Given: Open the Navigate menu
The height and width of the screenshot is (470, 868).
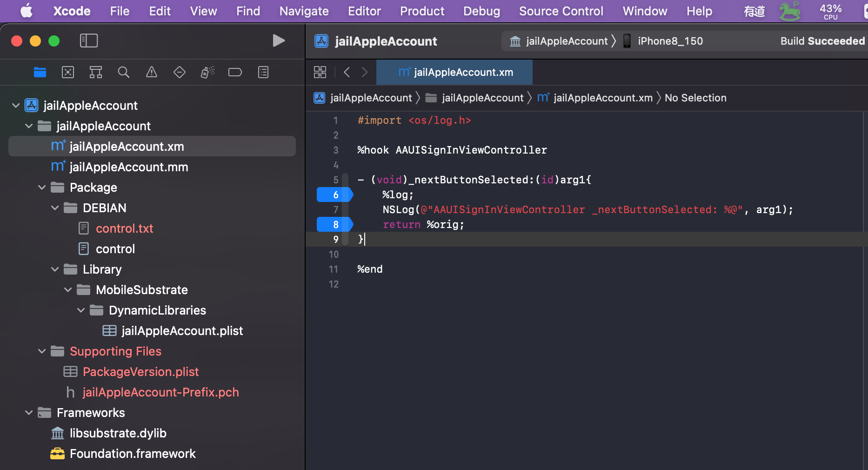Looking at the screenshot, I should (x=304, y=11).
